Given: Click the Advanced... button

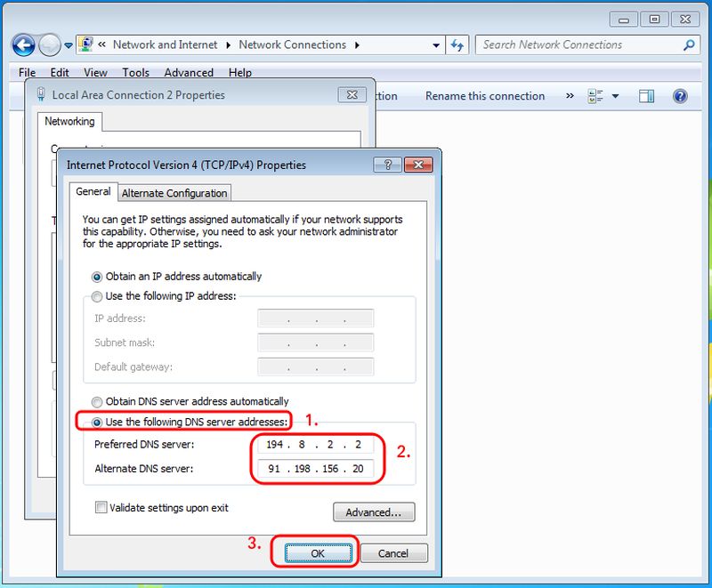Looking at the screenshot, I should point(374,512).
